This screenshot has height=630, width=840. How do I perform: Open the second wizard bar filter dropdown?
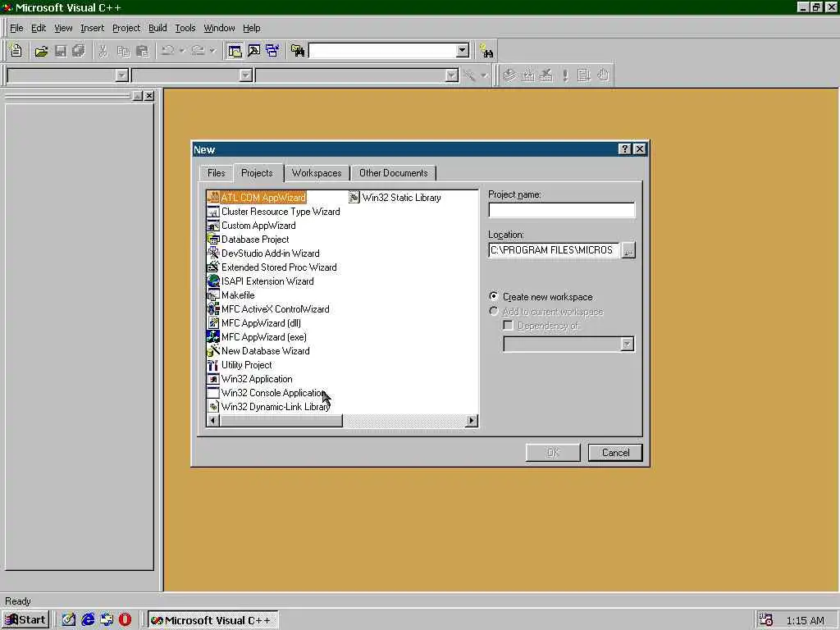click(245, 75)
